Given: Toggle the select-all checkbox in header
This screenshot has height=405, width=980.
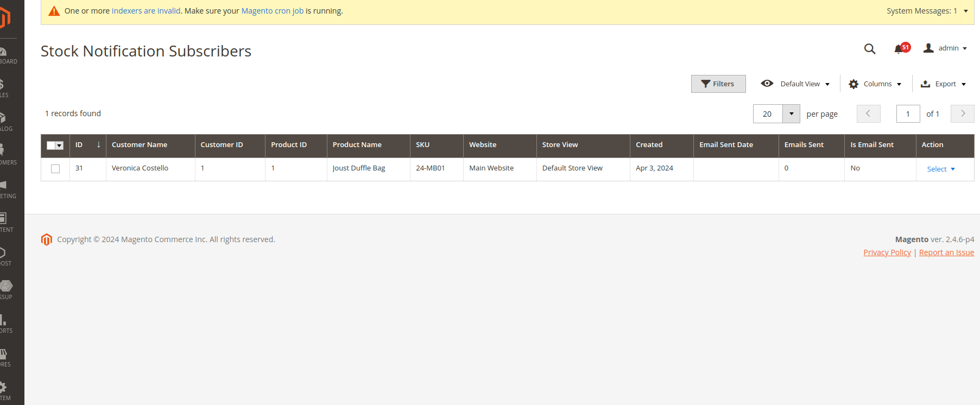Looking at the screenshot, I should coord(52,145).
